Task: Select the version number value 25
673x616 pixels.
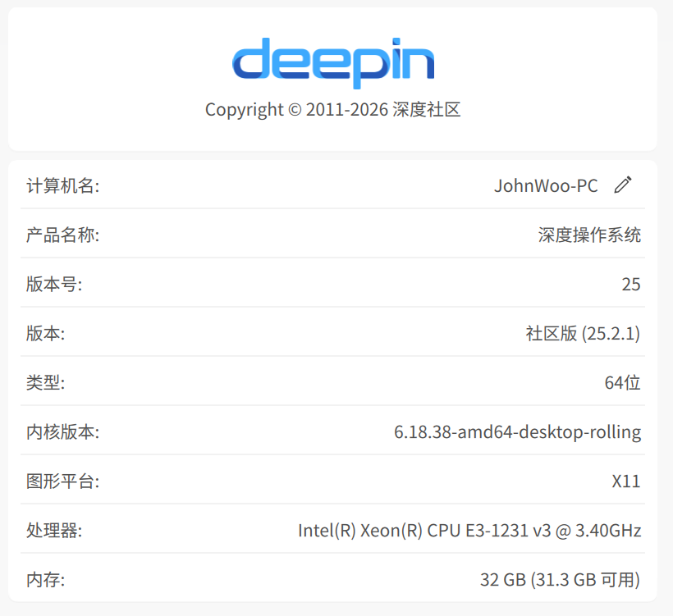Action: [x=631, y=285]
